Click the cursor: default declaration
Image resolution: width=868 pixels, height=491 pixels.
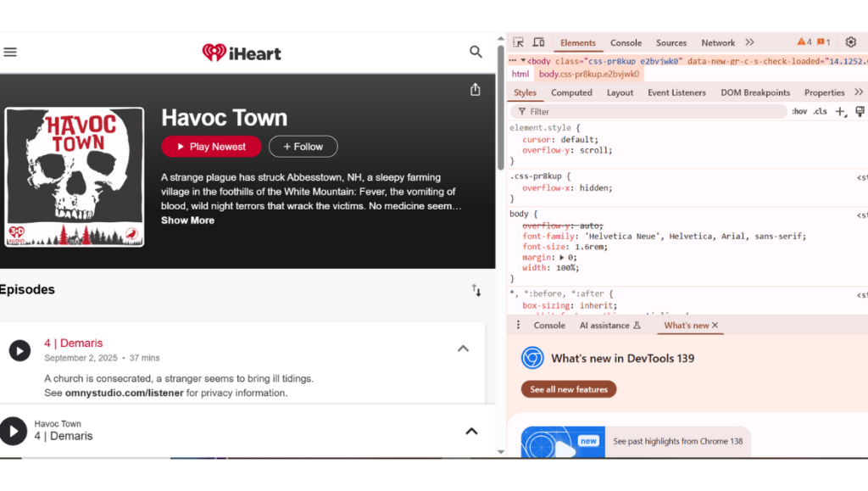coord(560,140)
